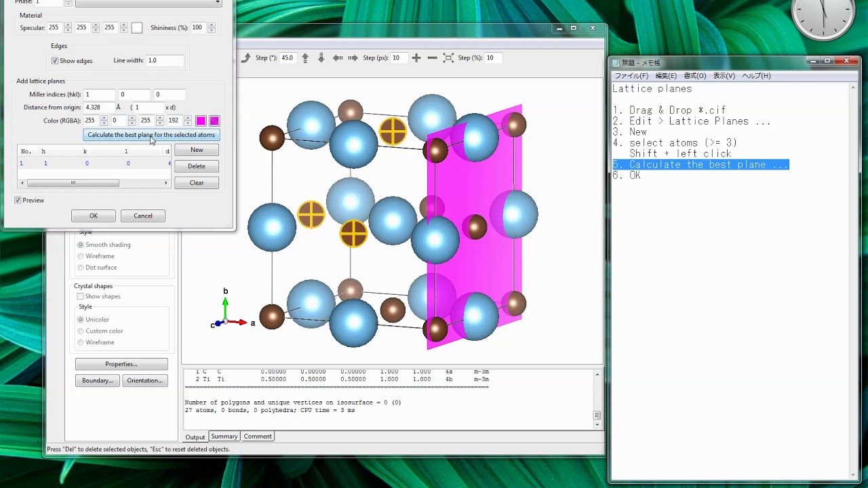
Task: Click Notepad line 'Calculate the best plane ...'
Action: point(702,165)
